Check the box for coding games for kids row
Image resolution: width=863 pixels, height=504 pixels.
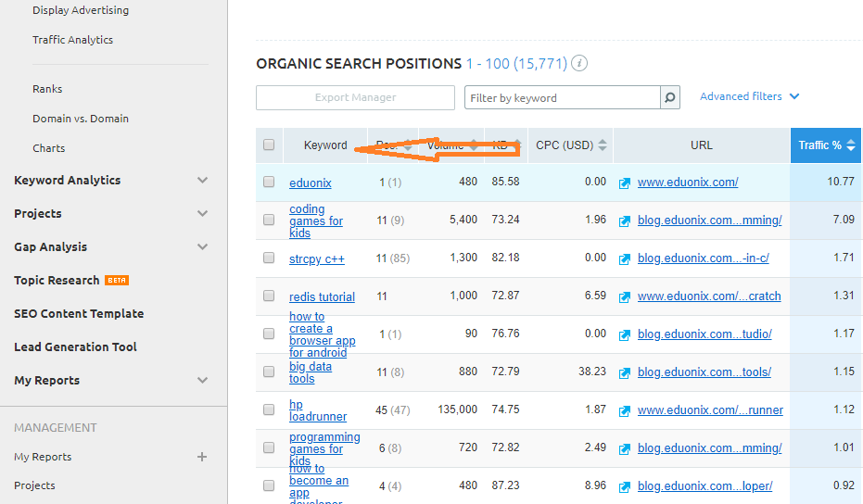pyautogui.click(x=269, y=220)
